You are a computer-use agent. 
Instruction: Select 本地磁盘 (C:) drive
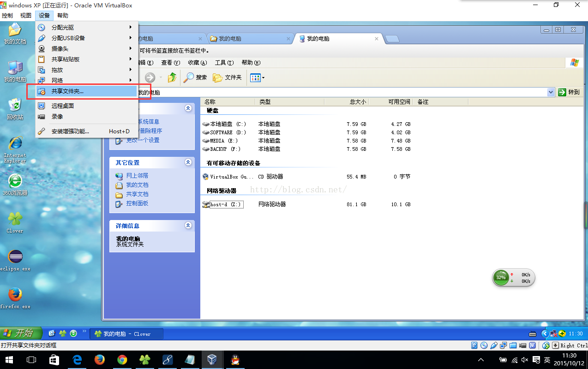(225, 124)
